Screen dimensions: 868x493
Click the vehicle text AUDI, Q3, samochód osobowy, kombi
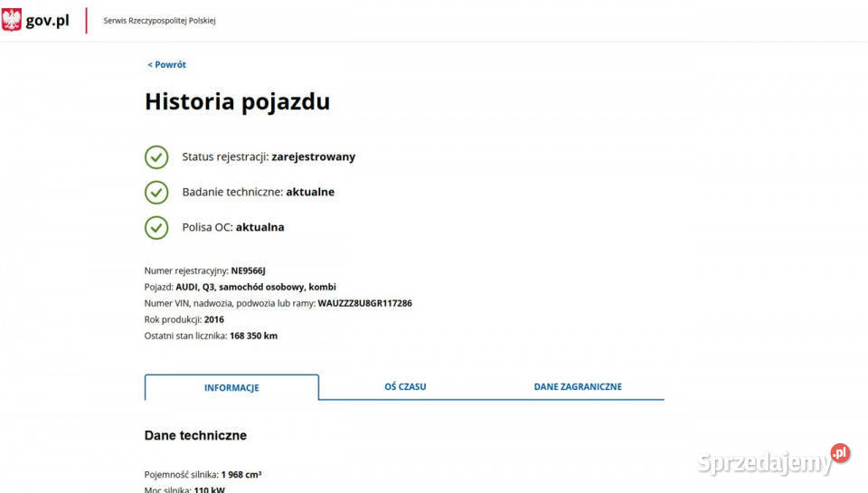[x=256, y=287]
